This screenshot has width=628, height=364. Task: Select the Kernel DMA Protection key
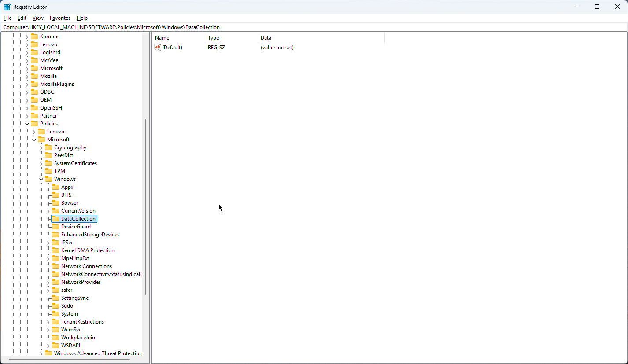click(88, 250)
